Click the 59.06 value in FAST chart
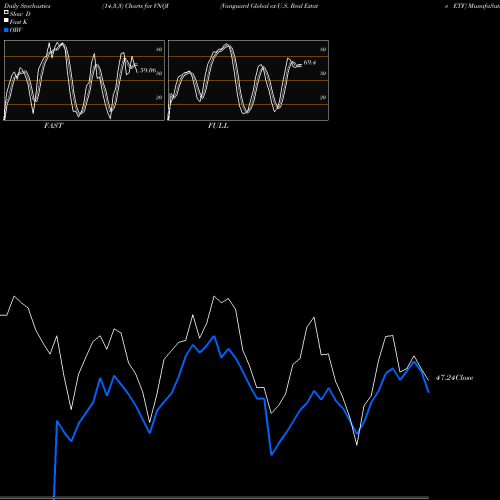500x500 pixels. pos(148,70)
